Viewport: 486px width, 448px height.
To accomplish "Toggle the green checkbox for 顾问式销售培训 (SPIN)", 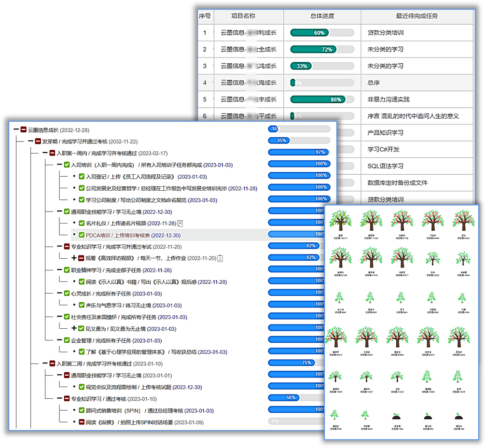I will (82, 410).
